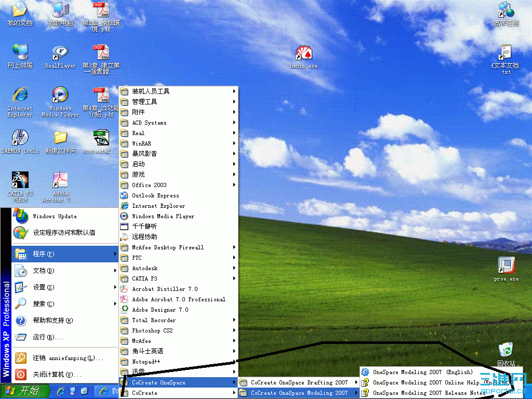
Task: Select 设定程序访问和默认值 in Start menu
Action: pyautogui.click(x=65, y=232)
